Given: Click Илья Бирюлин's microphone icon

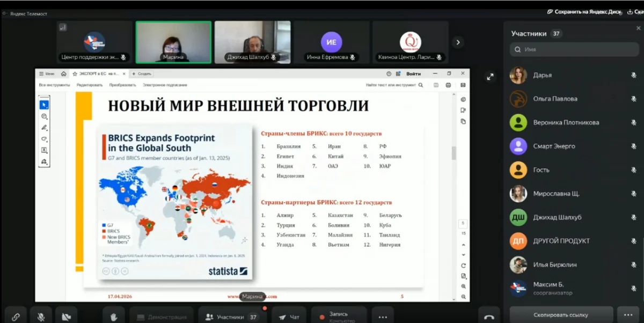Looking at the screenshot, I should click(x=634, y=265).
